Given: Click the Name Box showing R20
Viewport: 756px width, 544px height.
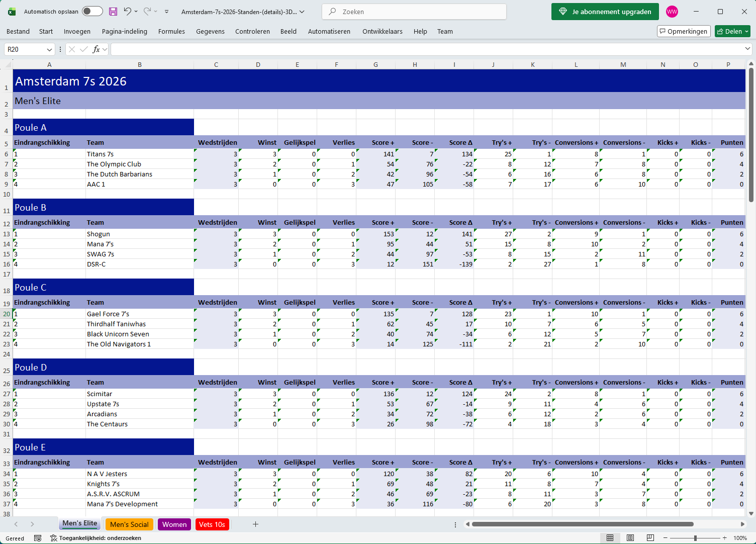Looking at the screenshot, I should (24, 49).
